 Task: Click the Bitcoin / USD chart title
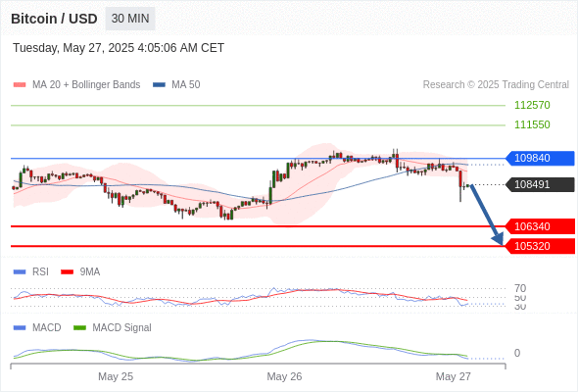pyautogui.click(x=54, y=19)
